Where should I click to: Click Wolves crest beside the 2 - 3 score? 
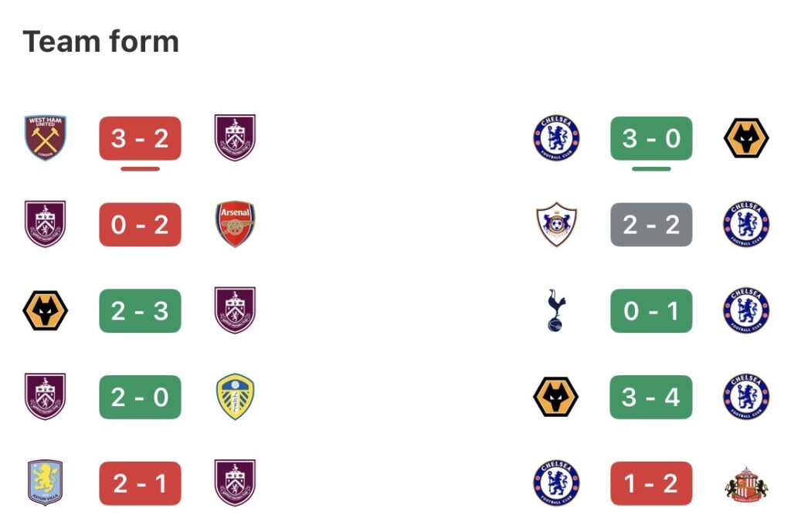point(46,311)
